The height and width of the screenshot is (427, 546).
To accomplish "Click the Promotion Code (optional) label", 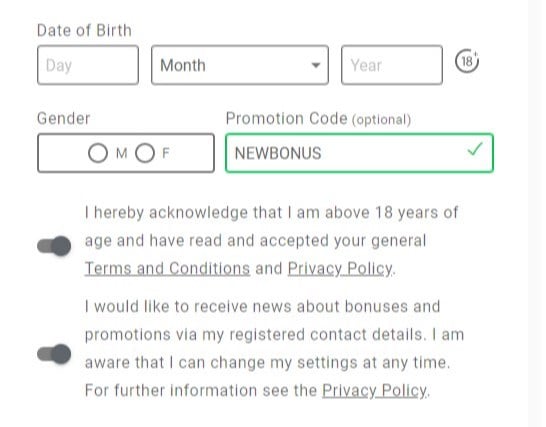I will click(318, 119).
